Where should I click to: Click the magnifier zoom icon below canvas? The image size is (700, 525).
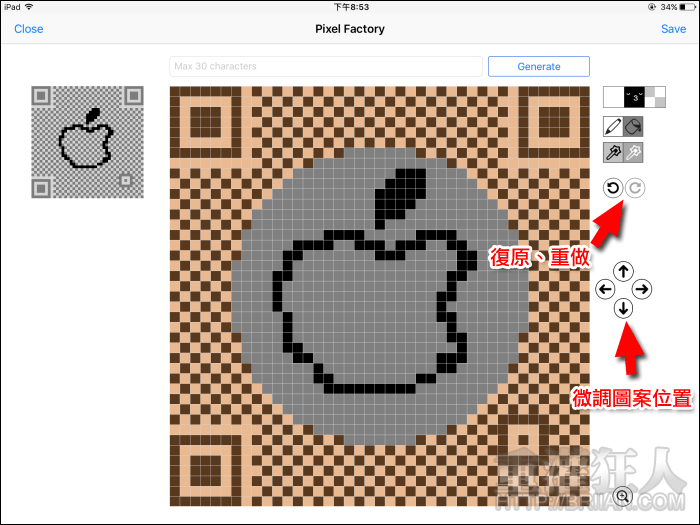click(623, 495)
